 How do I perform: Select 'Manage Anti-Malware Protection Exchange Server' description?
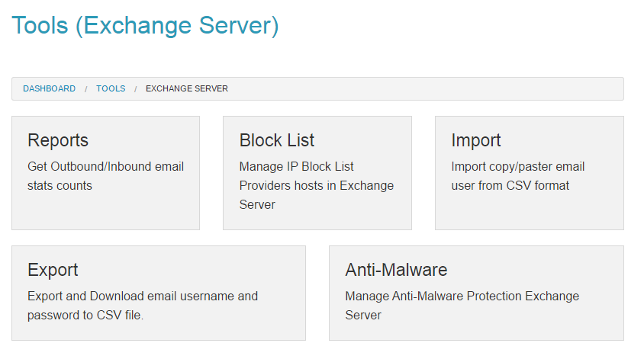click(462, 306)
